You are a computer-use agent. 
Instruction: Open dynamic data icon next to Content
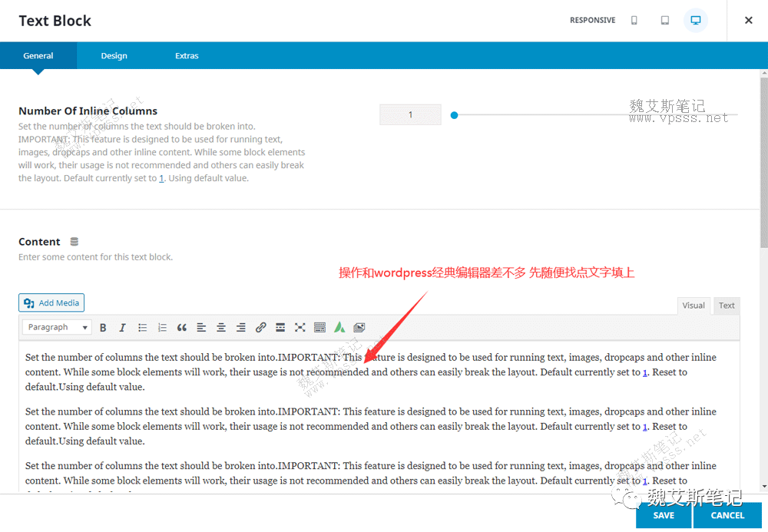click(x=74, y=241)
